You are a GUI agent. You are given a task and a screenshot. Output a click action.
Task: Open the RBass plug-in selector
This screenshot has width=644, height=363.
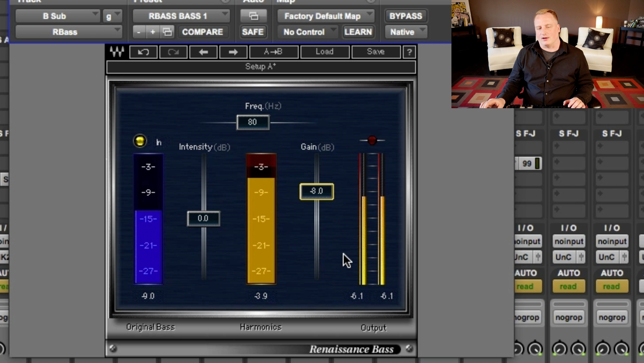[69, 32]
